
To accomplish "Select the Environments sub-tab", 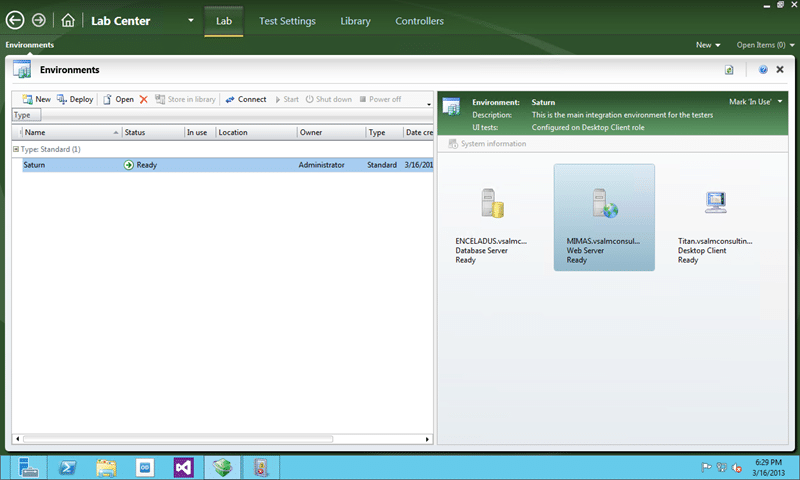I will tap(30, 45).
